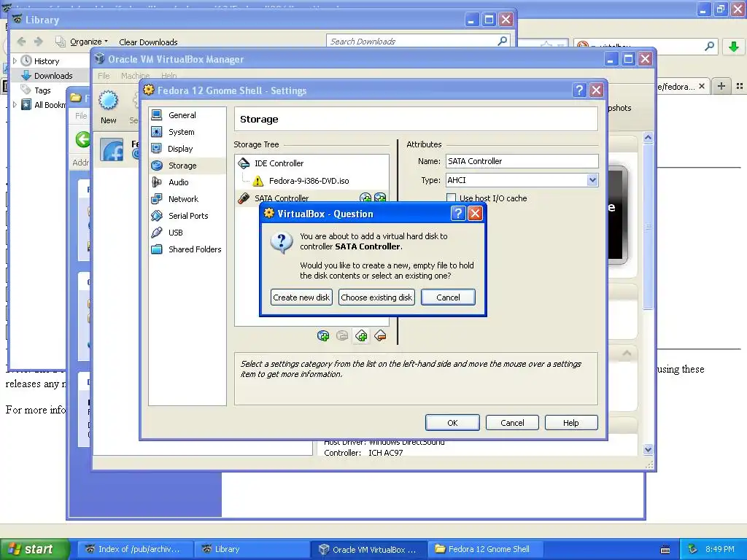Viewport: 747px width, 560px height.
Task: Open Serial Ports settings category
Action: (x=187, y=216)
